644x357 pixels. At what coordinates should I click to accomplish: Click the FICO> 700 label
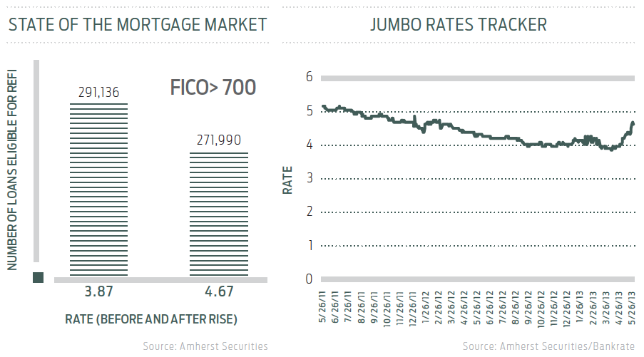(213, 88)
